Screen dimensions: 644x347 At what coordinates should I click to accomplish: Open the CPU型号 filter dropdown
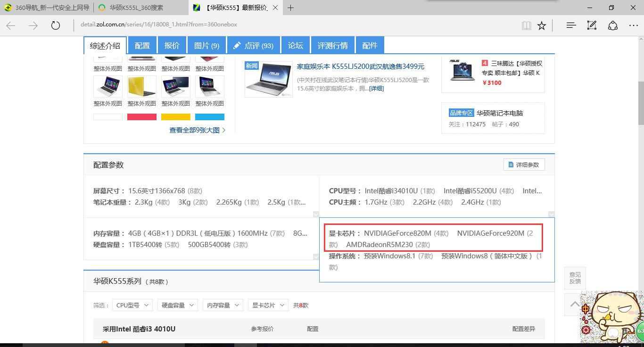coord(132,305)
